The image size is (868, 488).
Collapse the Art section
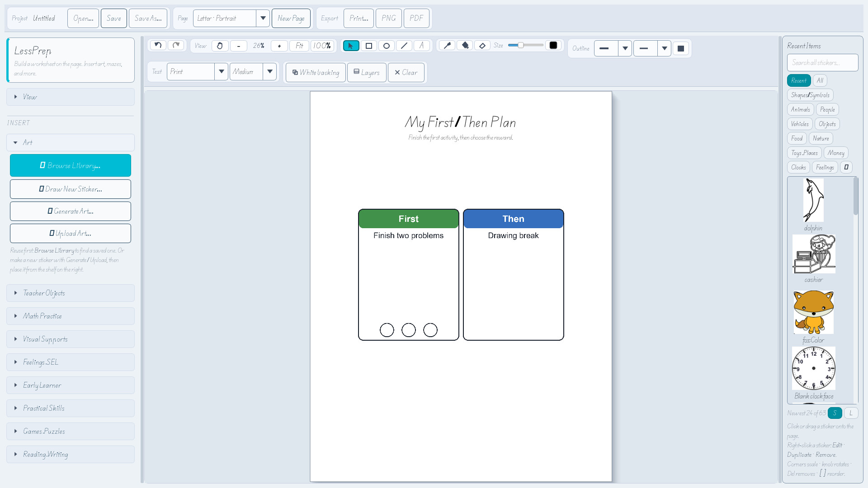(x=71, y=142)
